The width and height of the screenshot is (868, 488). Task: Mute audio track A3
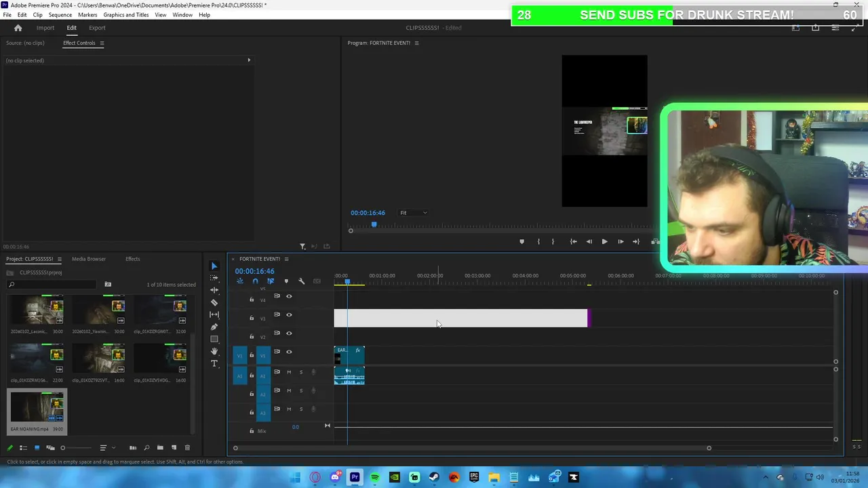pos(289,409)
